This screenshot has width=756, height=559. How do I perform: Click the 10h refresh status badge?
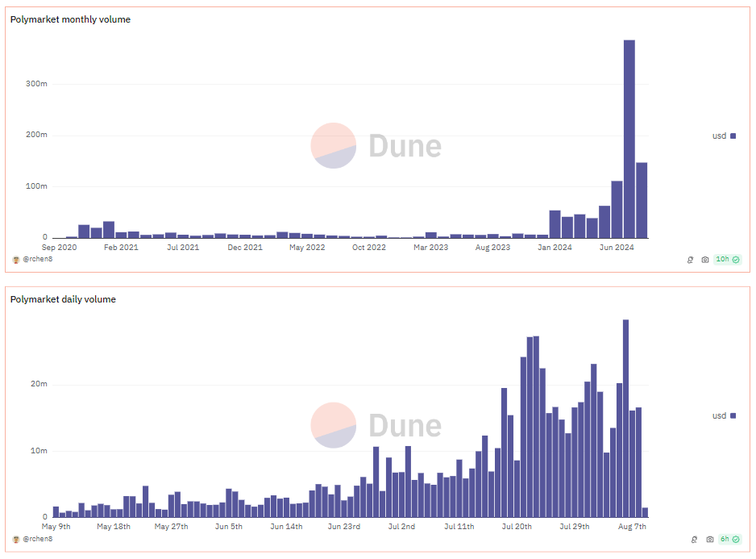click(x=727, y=259)
